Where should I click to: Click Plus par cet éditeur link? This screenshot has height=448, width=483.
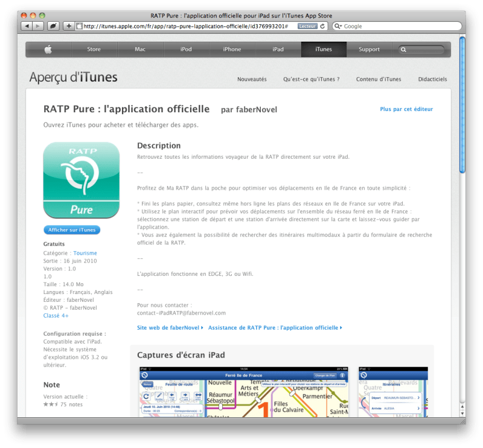click(406, 109)
